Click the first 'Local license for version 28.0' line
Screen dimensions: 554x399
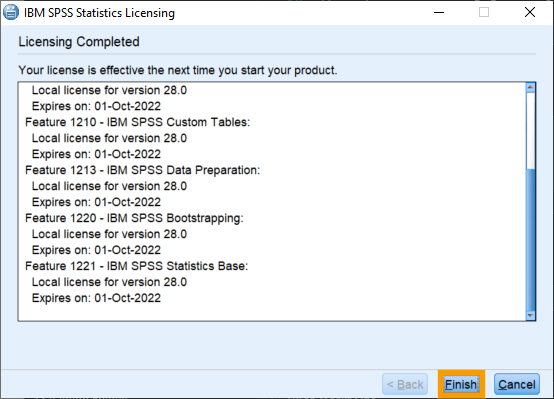click(109, 90)
